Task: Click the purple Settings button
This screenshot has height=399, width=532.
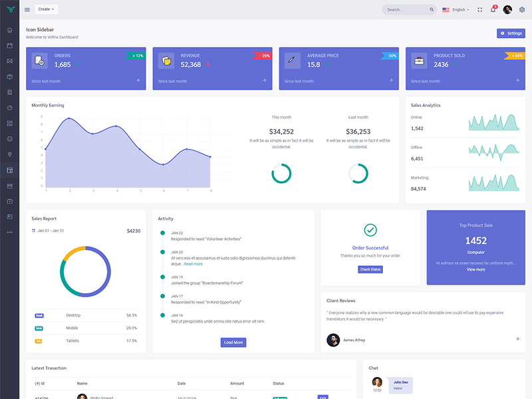Action: pyautogui.click(x=511, y=33)
